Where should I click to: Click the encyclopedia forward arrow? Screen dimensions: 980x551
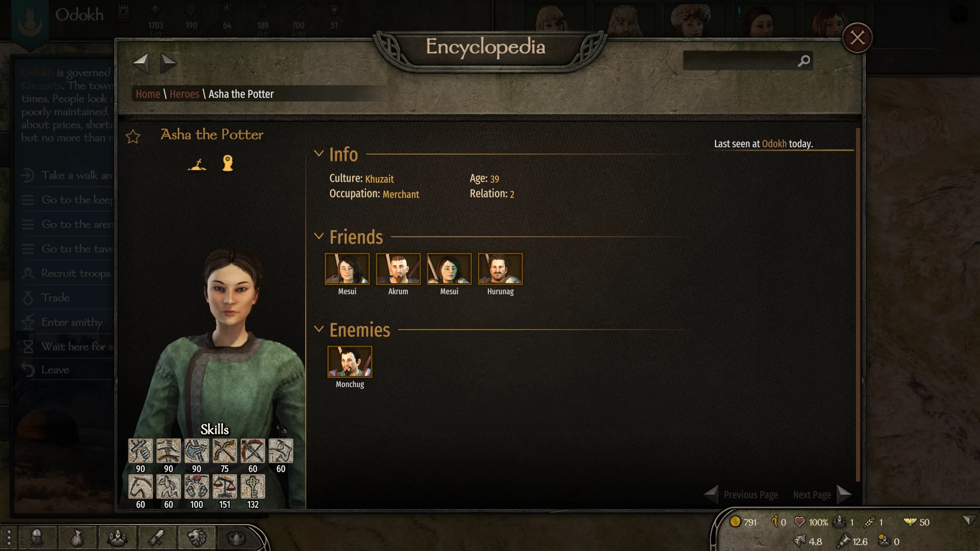point(168,63)
